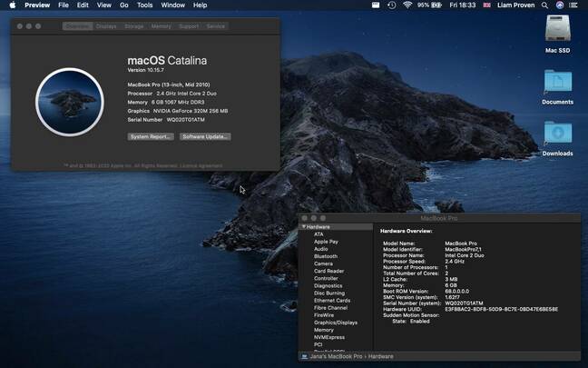Select the Documents folder on desktop
Viewport: 588px width, 368px height.
point(558,82)
